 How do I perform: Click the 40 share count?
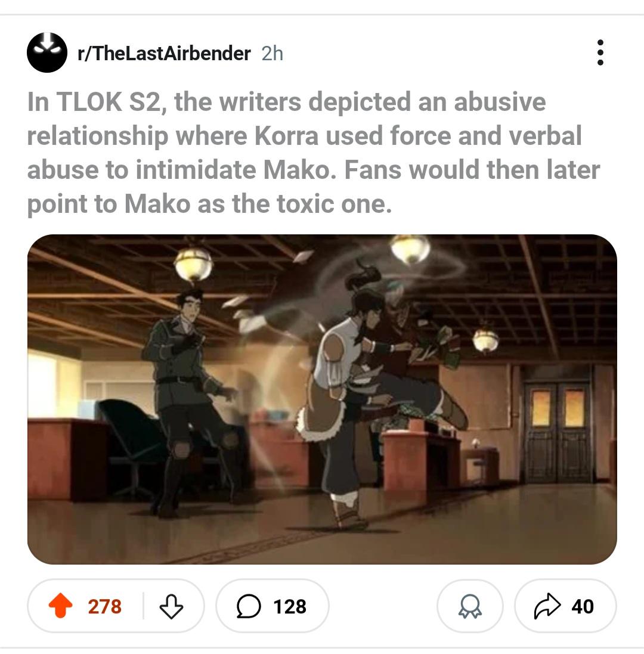coord(583,606)
